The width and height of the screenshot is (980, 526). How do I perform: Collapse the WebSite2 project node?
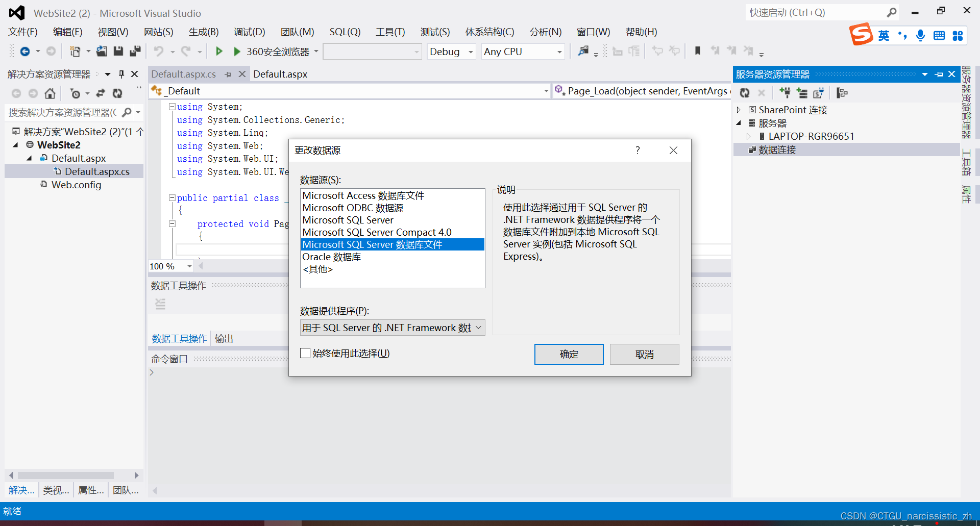[16, 145]
